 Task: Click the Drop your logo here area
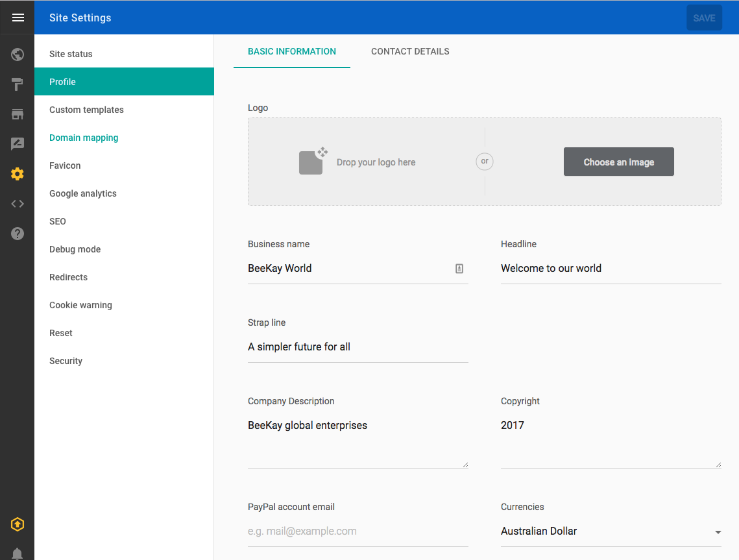[376, 162]
